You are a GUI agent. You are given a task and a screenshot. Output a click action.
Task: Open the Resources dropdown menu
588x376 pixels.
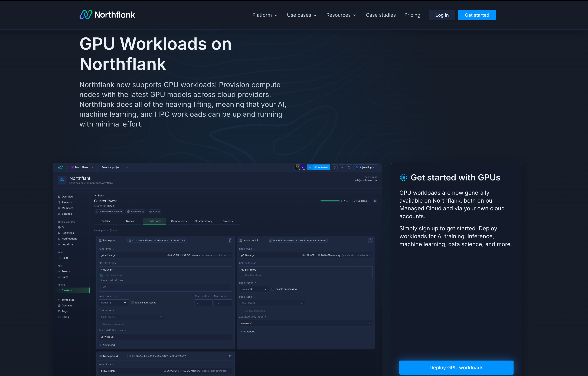click(x=341, y=15)
